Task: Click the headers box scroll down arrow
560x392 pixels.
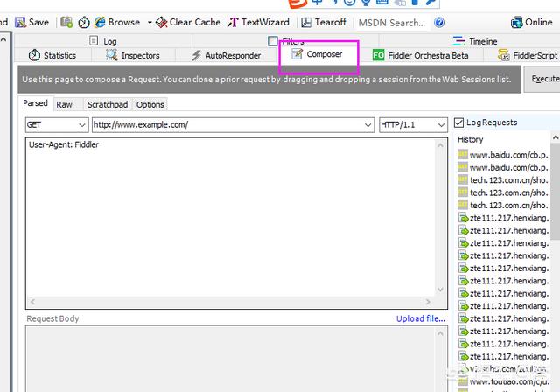Action: click(x=440, y=290)
